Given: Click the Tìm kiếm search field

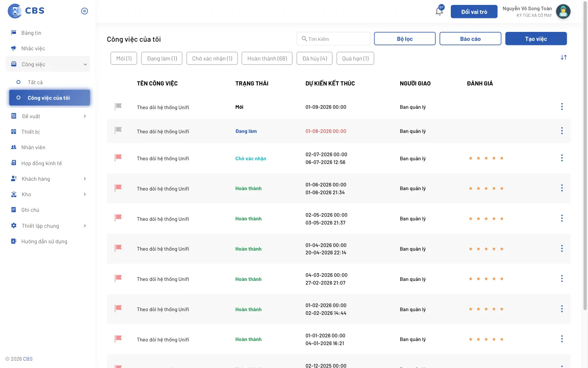Looking at the screenshot, I should tap(333, 39).
